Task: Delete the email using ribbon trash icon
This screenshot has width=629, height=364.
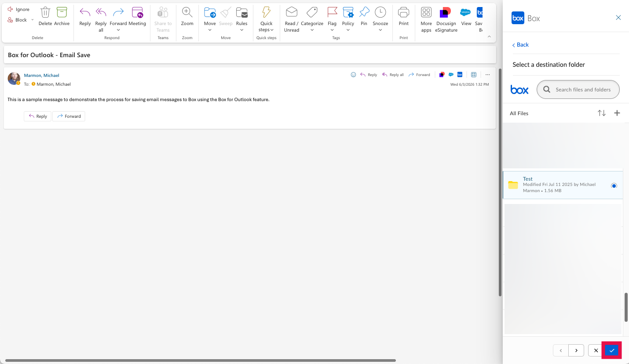Action: coord(45,16)
